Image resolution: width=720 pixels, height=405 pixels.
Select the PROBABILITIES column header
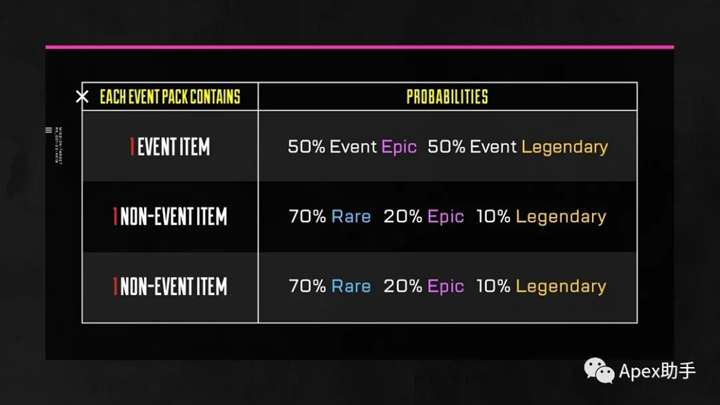pos(447,97)
